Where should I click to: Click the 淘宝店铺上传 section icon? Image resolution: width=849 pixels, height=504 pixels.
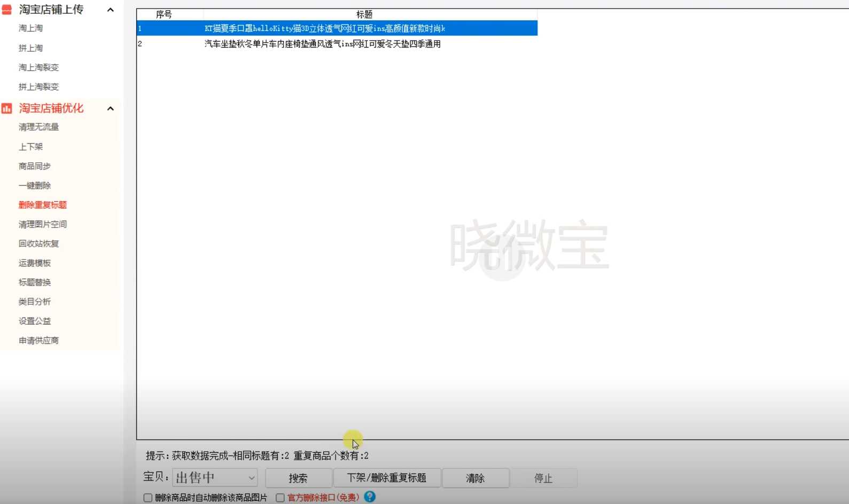7,10
